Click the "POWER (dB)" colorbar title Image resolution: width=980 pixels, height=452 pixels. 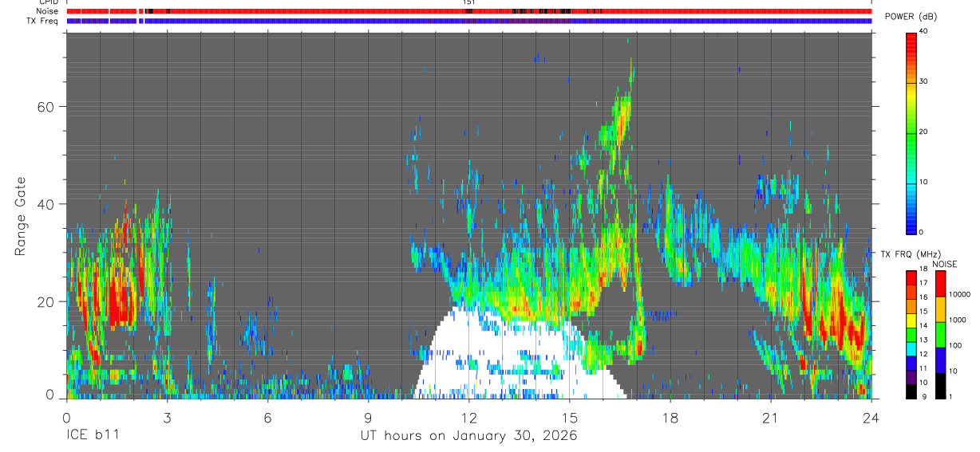point(912,17)
